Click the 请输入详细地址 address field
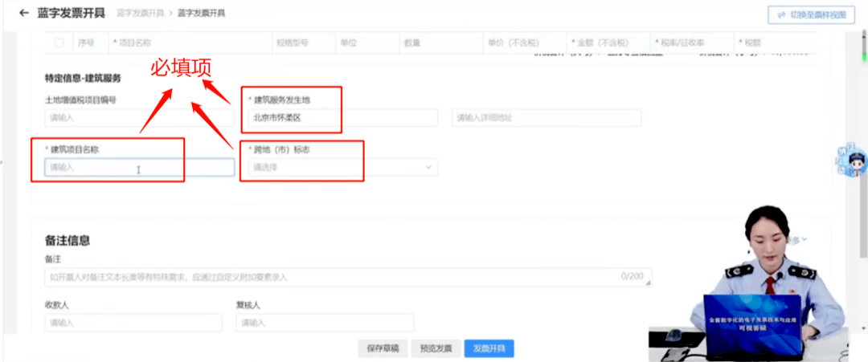Viewport: 868px width, 362px height. 546,118
